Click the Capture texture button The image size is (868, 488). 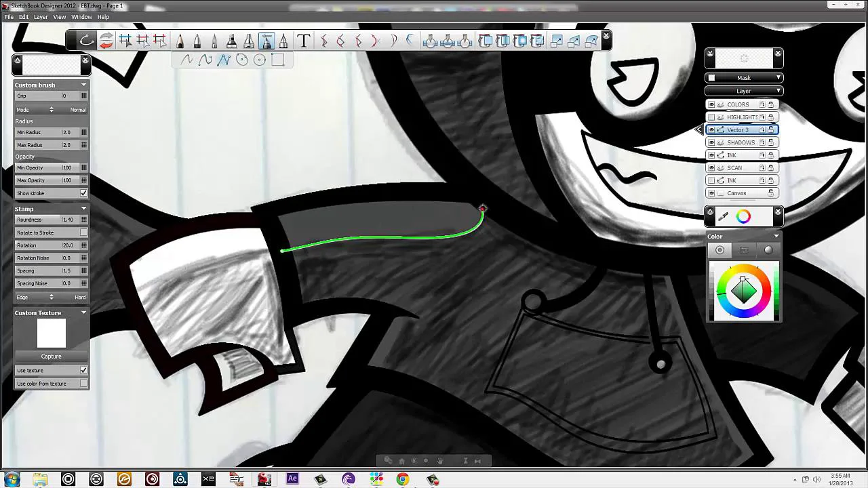[x=51, y=357]
